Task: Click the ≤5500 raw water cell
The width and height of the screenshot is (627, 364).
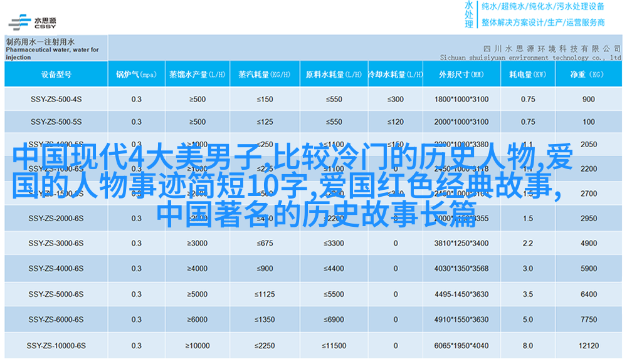Action: [334, 294]
